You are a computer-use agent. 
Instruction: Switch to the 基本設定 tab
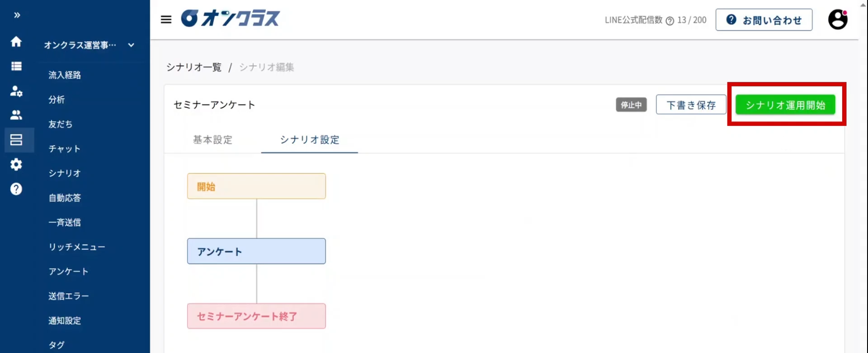(212, 140)
